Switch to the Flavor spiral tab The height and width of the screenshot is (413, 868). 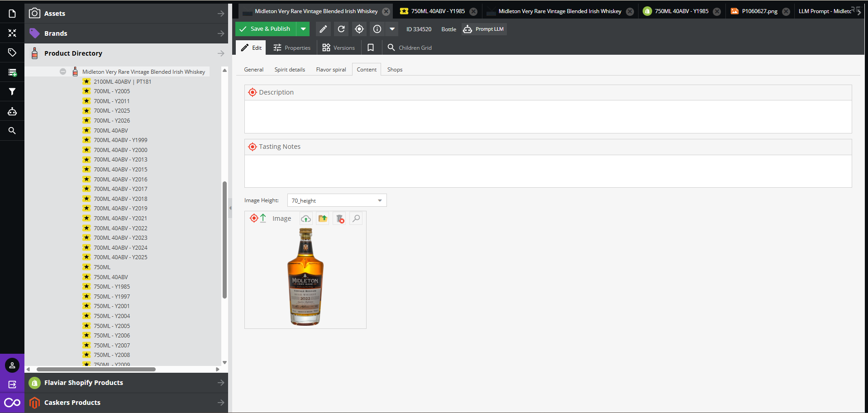(331, 70)
